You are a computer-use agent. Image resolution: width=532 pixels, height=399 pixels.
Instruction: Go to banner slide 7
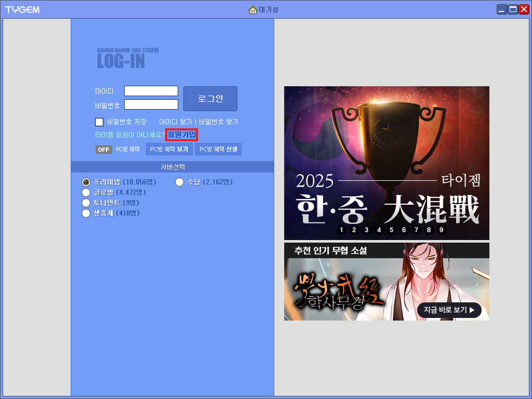pyautogui.click(x=416, y=230)
